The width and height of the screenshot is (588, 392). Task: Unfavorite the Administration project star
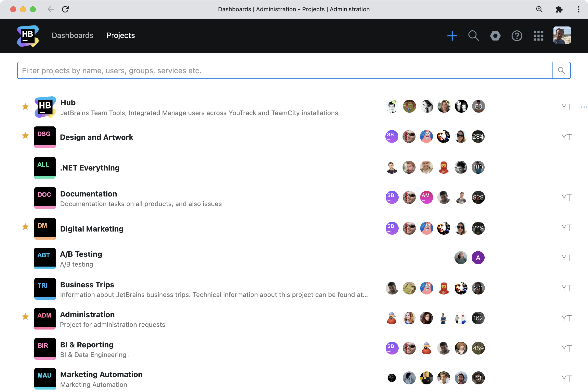pyautogui.click(x=25, y=317)
